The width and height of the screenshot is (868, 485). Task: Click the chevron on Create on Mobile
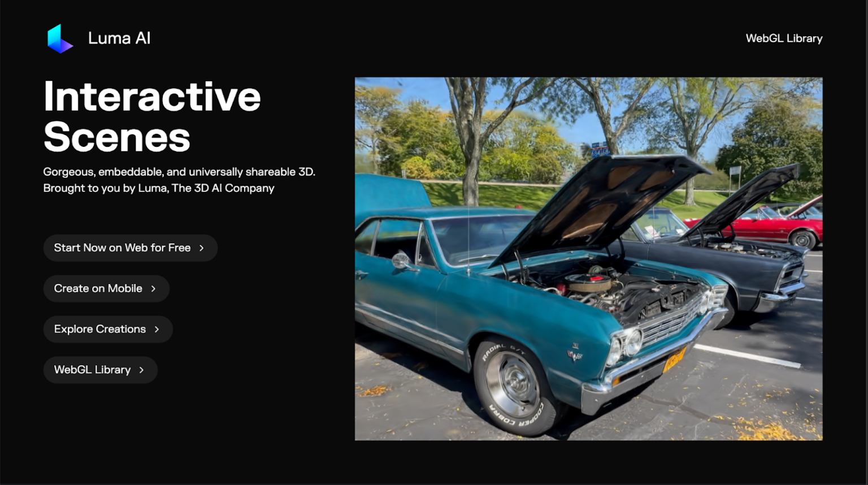[x=153, y=289]
